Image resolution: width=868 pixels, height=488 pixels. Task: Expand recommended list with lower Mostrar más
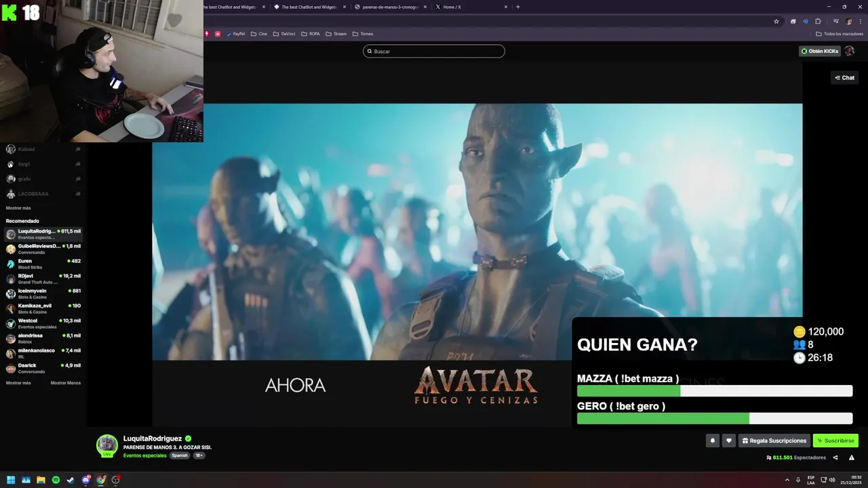click(x=18, y=383)
